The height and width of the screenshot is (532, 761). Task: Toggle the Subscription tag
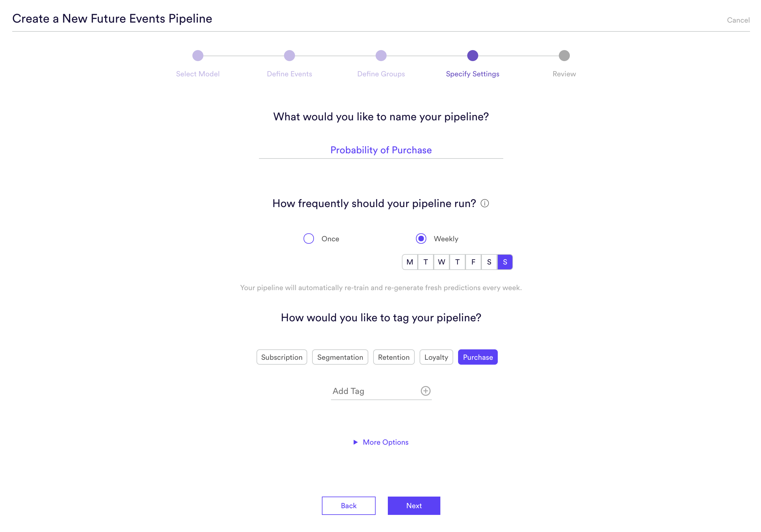point(282,357)
